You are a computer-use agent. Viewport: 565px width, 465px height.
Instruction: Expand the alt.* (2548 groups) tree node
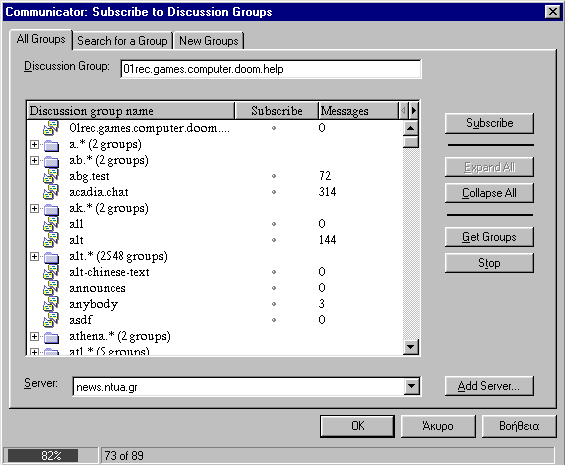[34, 256]
